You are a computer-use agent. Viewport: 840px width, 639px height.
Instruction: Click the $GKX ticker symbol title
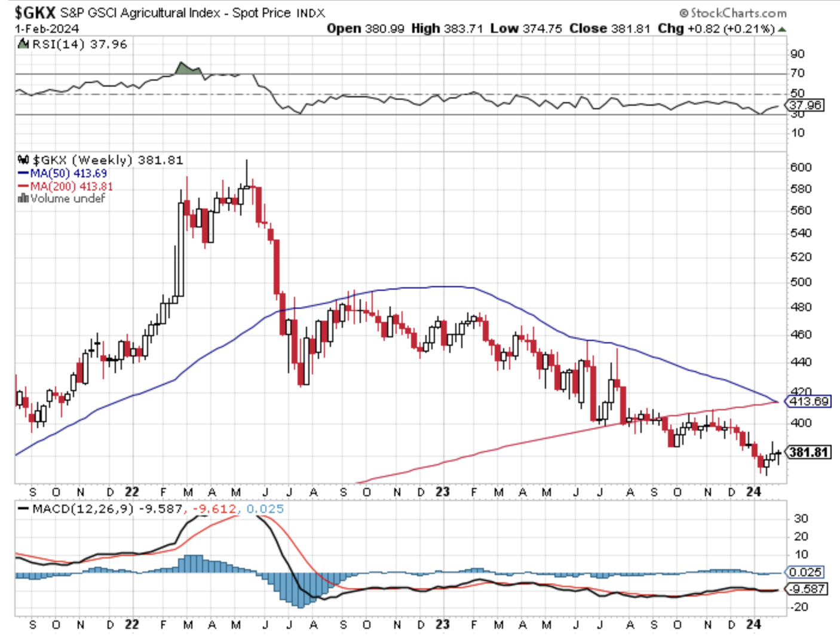click(x=35, y=12)
